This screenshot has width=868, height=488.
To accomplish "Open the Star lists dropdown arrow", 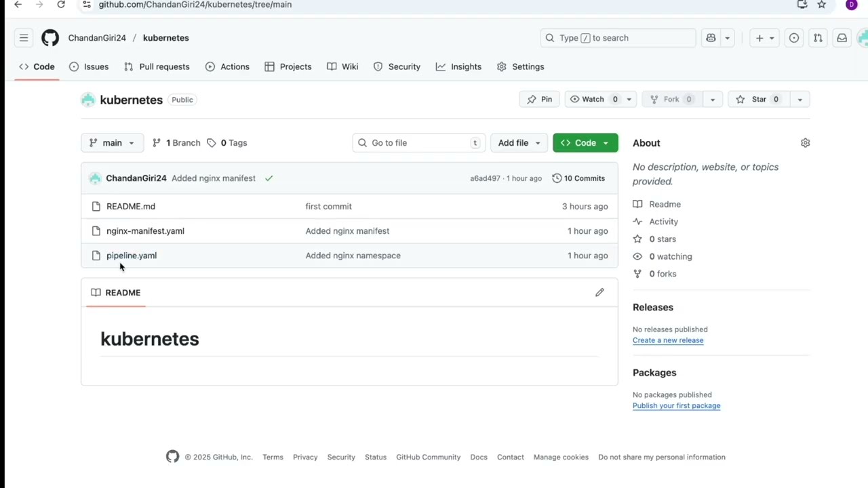I will click(800, 100).
